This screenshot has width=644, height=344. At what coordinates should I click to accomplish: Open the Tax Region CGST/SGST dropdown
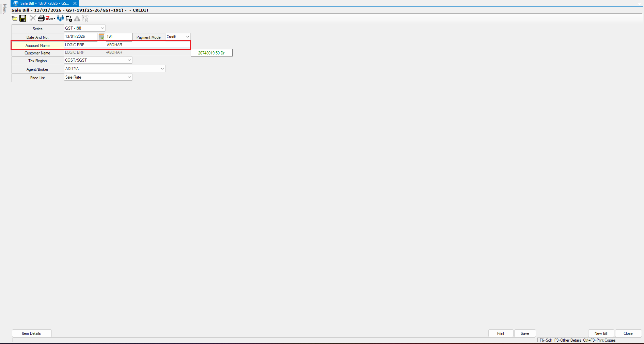coord(129,60)
